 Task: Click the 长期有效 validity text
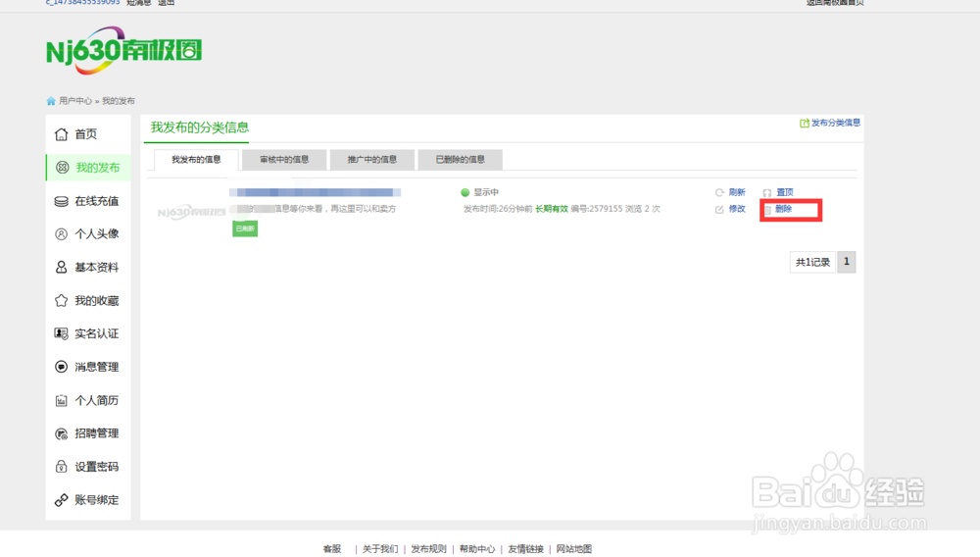pos(551,209)
